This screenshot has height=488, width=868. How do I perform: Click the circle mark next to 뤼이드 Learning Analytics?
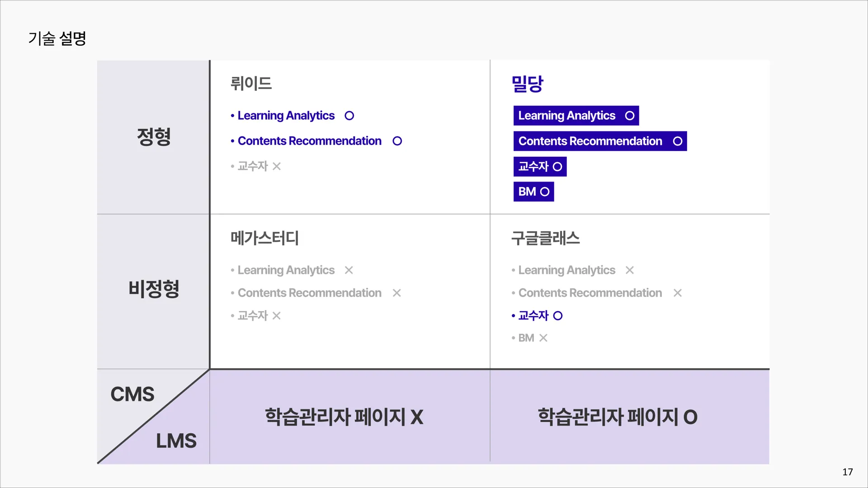[x=349, y=116]
